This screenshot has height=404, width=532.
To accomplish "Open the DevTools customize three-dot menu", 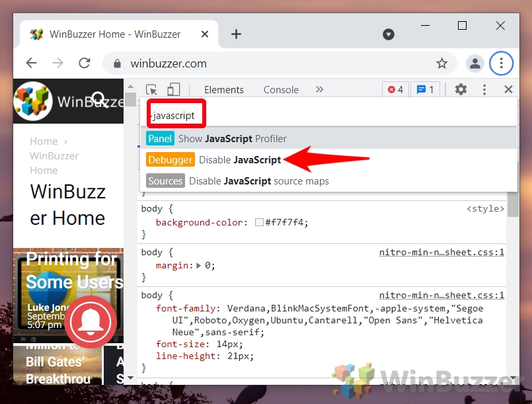I will point(484,89).
